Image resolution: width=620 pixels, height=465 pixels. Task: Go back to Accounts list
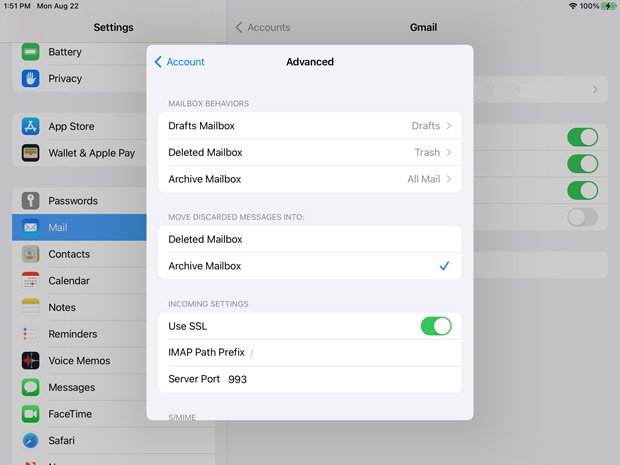[x=263, y=27]
